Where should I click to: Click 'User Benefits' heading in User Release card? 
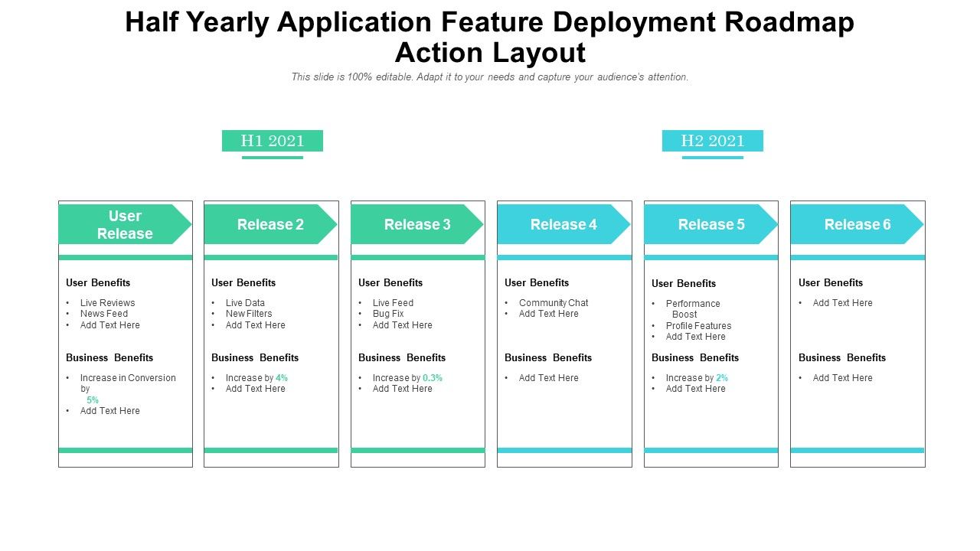[98, 282]
